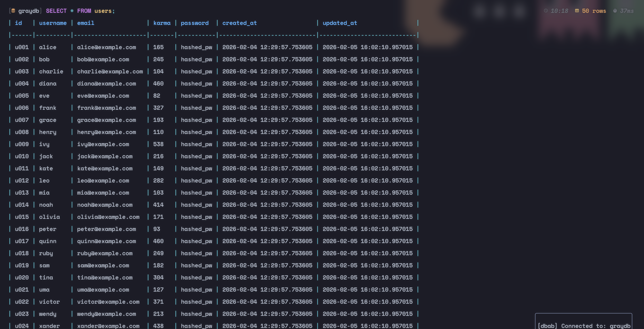Select the u002 id cell
Image resolution: width=644 pixels, height=329 pixels.
pos(22,59)
